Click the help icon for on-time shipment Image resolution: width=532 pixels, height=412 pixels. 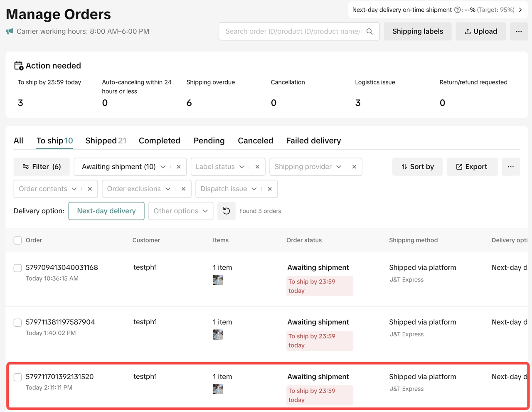click(x=457, y=10)
